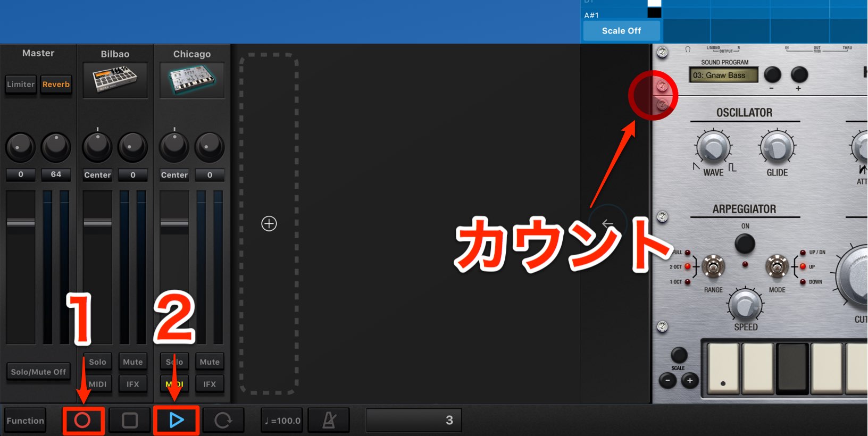Tap the dark keyboard pad
Image resolution: width=868 pixels, height=436 pixels.
(x=792, y=367)
